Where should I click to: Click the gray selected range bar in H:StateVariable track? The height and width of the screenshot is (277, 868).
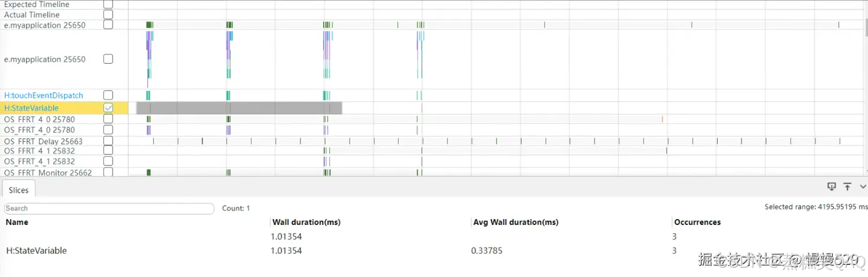coord(239,108)
